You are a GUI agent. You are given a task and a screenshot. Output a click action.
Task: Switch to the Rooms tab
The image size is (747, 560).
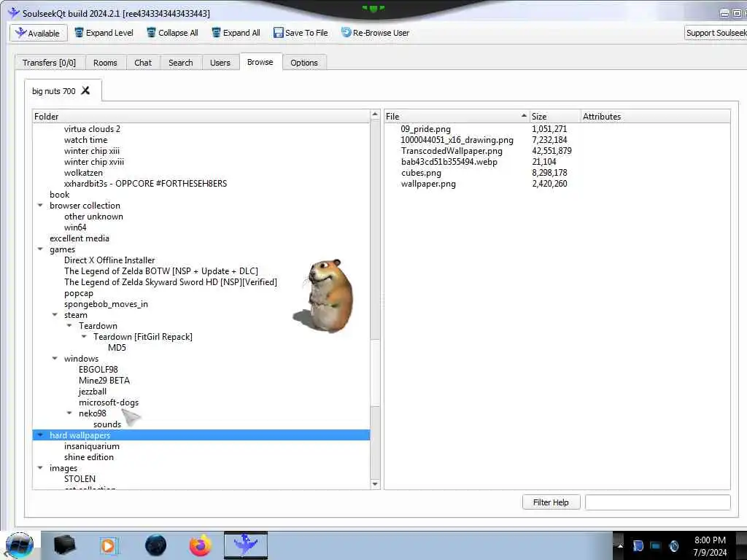click(x=105, y=63)
